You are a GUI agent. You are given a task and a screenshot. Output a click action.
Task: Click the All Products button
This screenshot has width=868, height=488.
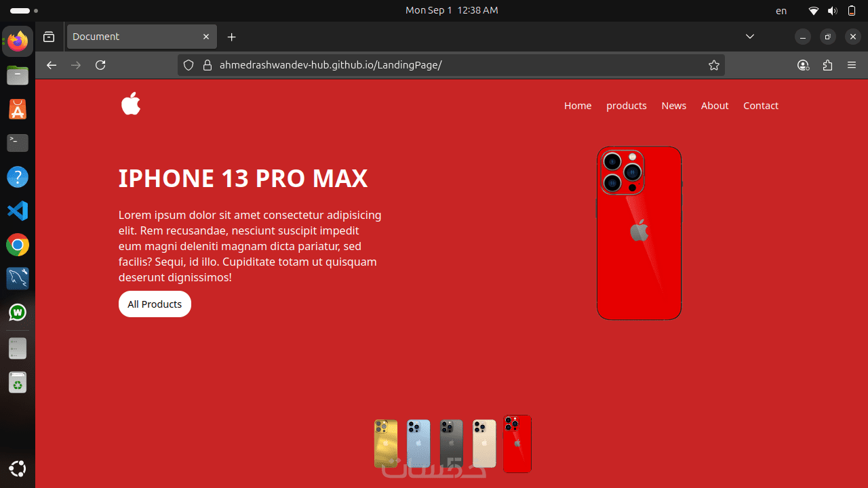[155, 304]
